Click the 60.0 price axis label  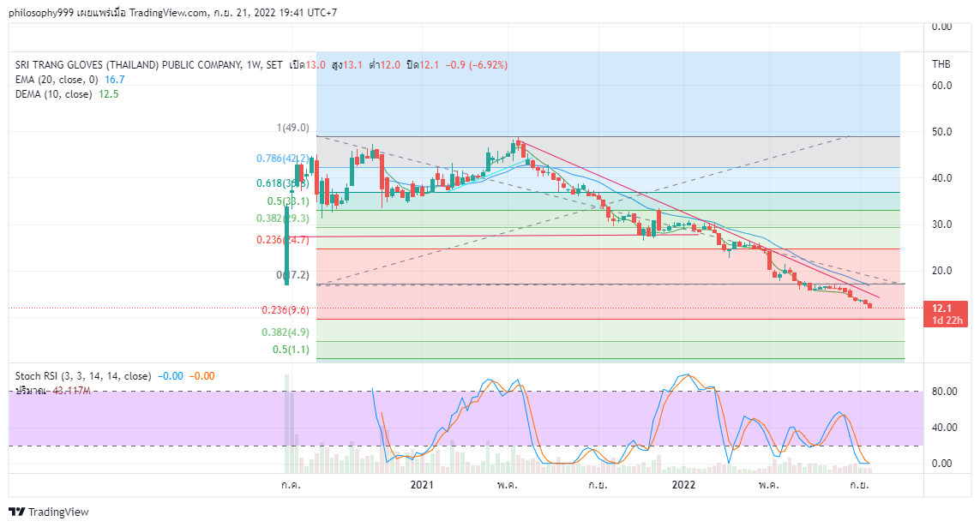click(x=942, y=86)
